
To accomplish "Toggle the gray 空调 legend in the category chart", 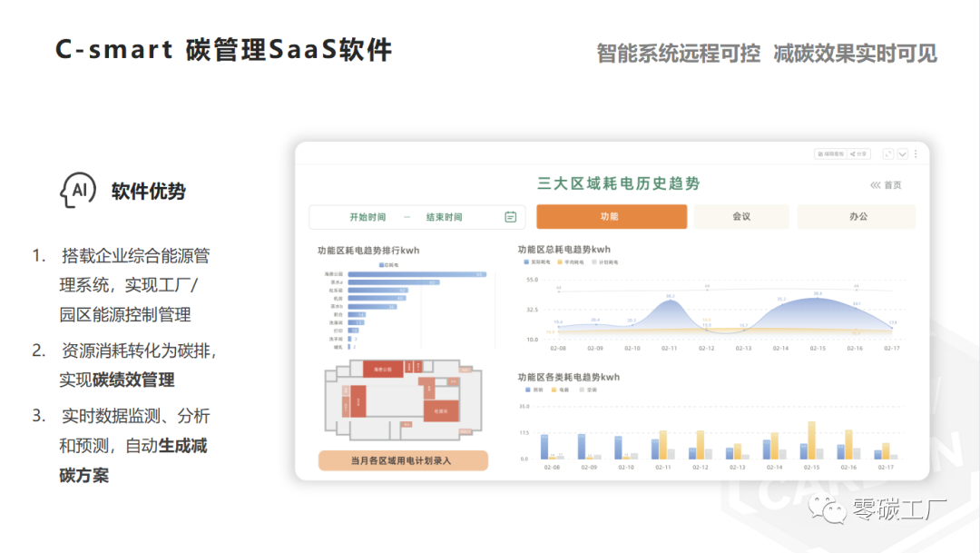I will (588, 390).
